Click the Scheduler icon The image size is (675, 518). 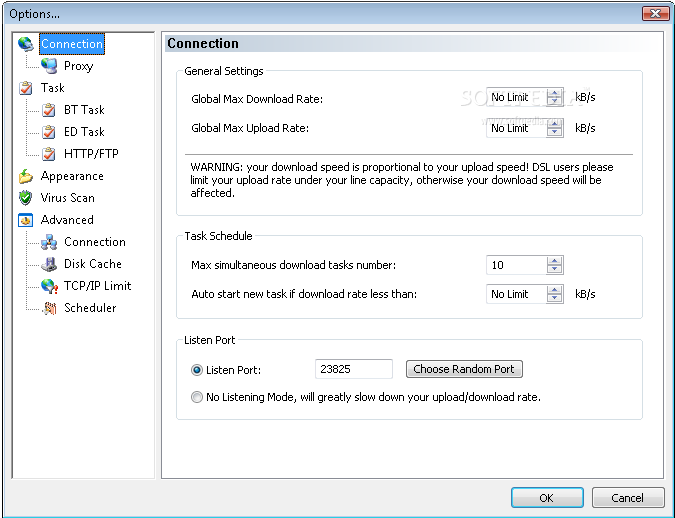tap(50, 308)
